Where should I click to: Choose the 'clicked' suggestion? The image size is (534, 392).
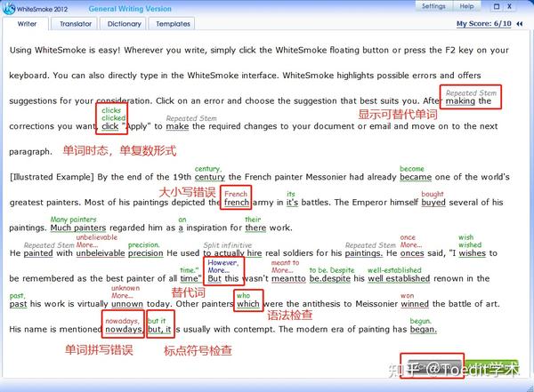click(x=113, y=118)
